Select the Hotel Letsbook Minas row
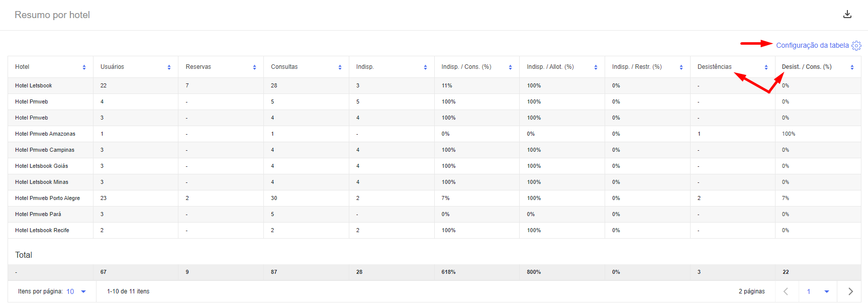 [434, 182]
